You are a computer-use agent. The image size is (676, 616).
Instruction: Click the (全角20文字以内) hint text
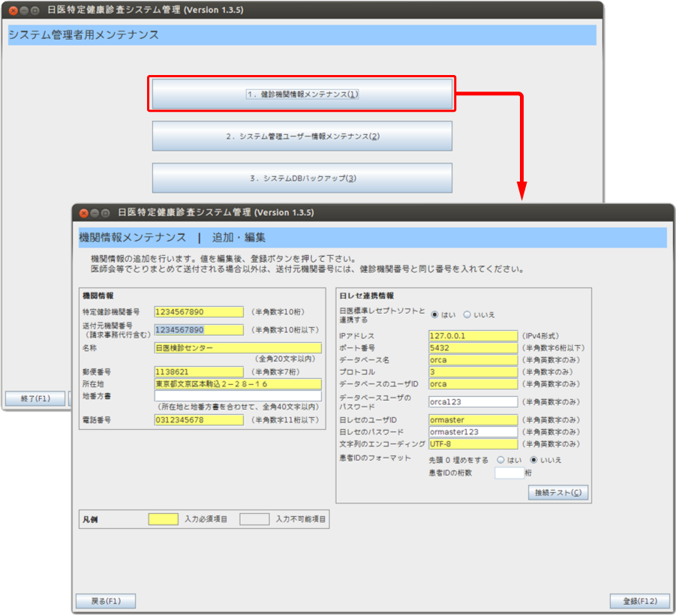tap(286, 359)
